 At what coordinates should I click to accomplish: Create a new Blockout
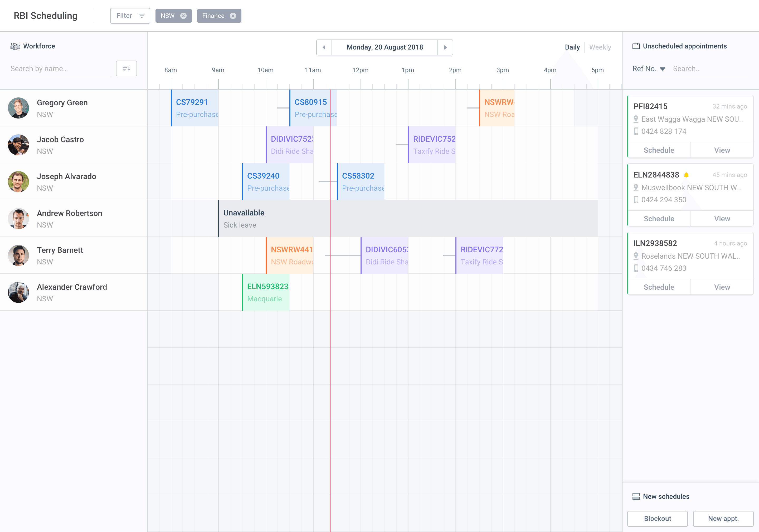click(x=657, y=519)
